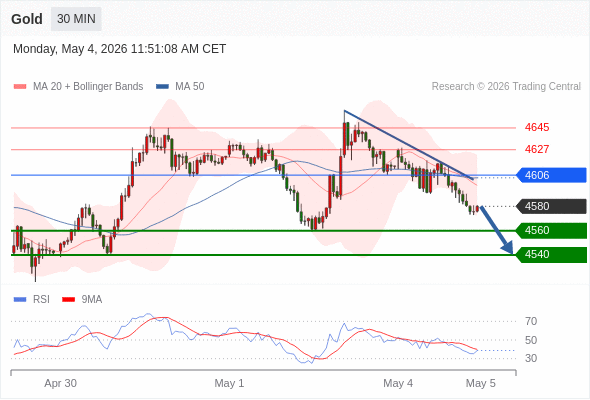This screenshot has width=590, height=400.
Task: Click the May 4 date axis label
Action: point(398,383)
